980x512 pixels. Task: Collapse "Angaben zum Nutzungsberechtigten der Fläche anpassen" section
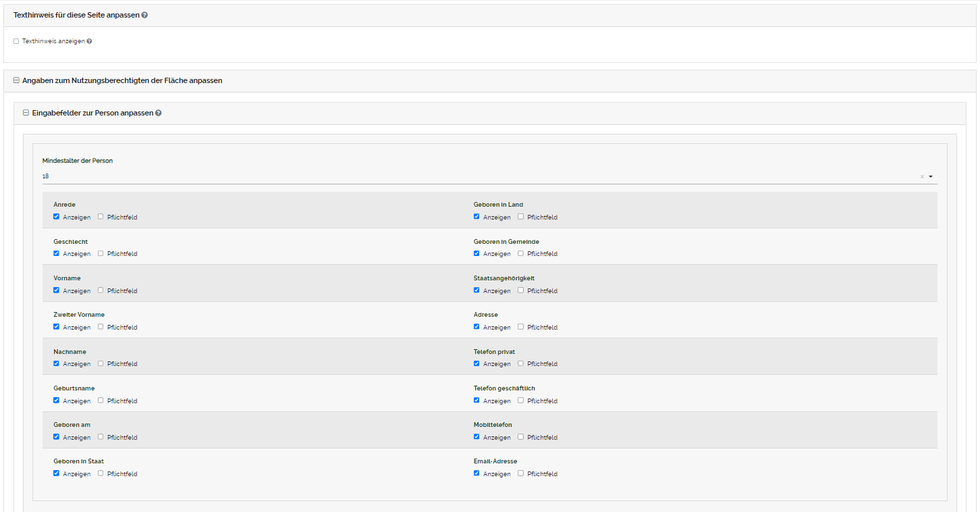tap(16, 80)
